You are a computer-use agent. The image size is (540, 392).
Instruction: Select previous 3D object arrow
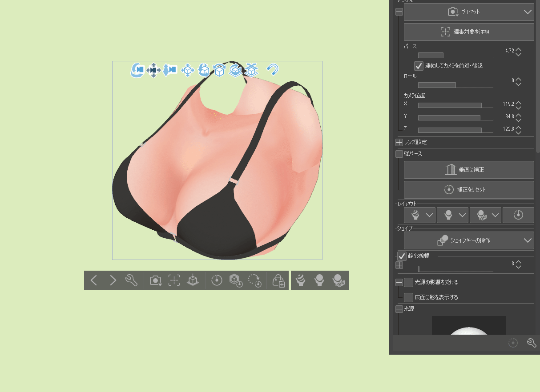94,280
